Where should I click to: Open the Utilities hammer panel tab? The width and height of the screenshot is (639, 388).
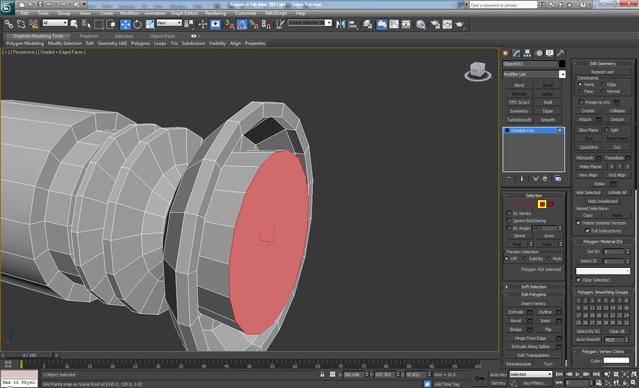click(x=561, y=53)
